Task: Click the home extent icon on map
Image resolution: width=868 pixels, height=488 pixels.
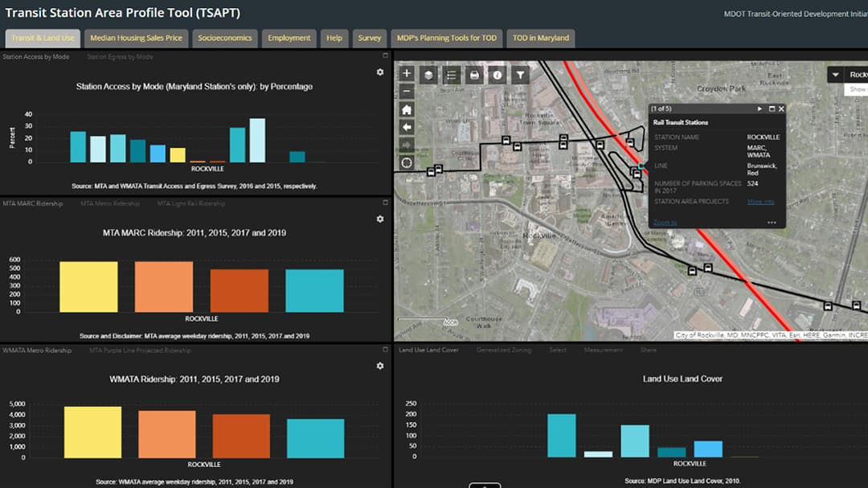Action: (407, 110)
